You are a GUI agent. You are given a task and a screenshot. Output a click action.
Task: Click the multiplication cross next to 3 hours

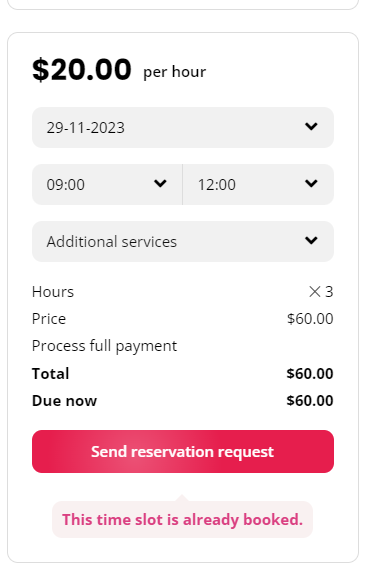pyautogui.click(x=314, y=292)
